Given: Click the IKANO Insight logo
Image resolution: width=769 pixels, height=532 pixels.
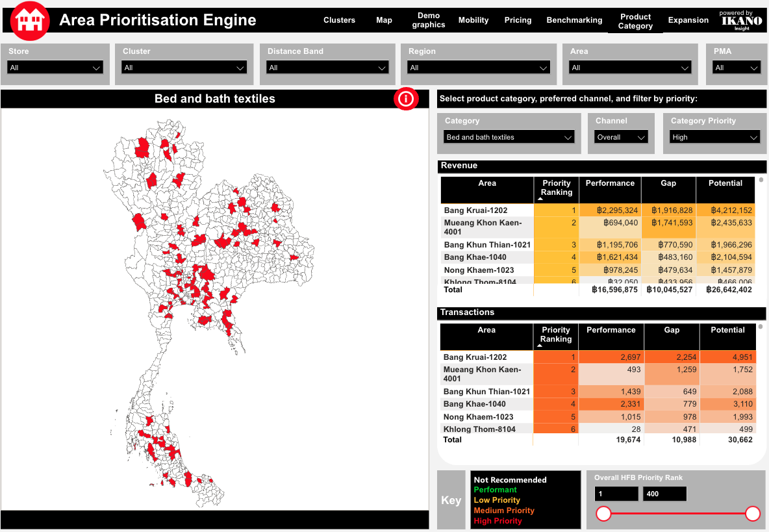Looking at the screenshot, I should (x=742, y=21).
